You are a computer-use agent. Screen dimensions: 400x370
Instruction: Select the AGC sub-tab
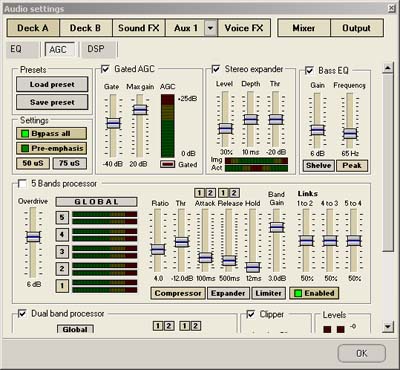(60, 49)
